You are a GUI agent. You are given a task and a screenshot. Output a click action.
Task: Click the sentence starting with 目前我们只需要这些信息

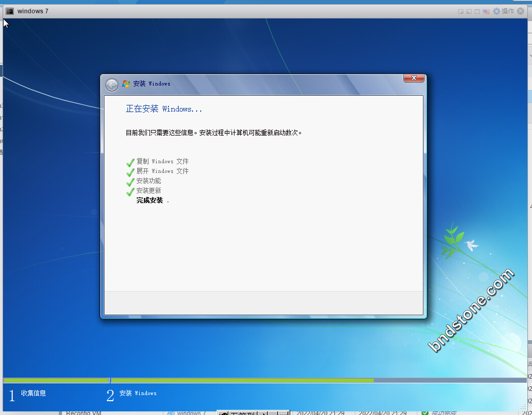214,133
